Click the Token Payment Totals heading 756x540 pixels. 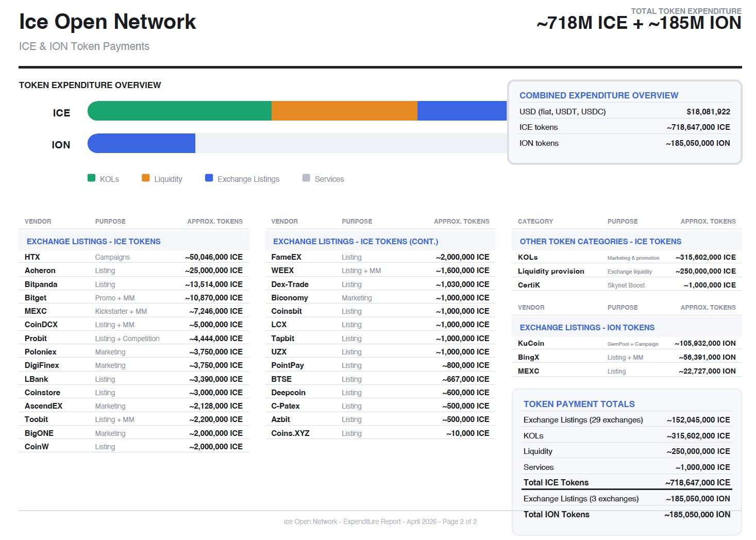[579, 404]
